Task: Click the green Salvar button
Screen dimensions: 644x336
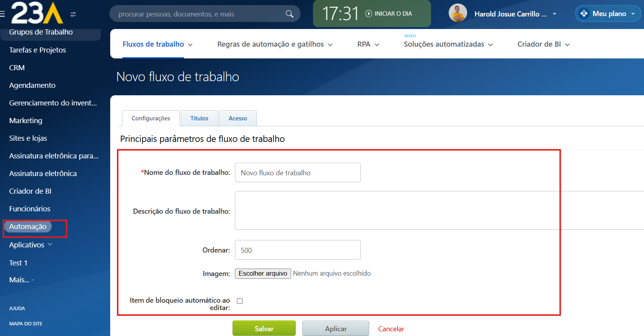Action: 264,329
